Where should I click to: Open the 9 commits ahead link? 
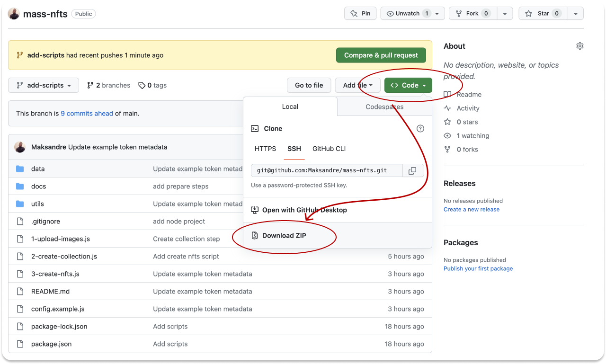coord(87,114)
